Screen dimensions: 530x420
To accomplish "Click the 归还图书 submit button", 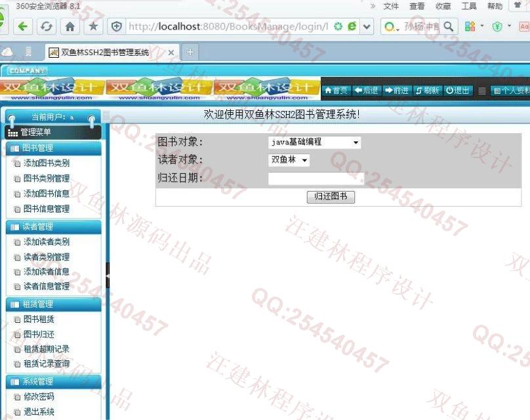I will click(x=331, y=197).
